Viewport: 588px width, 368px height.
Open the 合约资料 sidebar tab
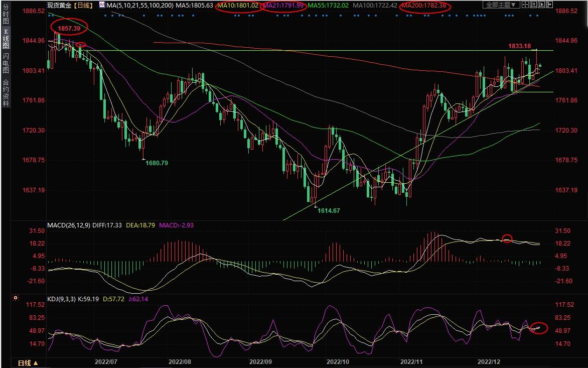pos(6,93)
